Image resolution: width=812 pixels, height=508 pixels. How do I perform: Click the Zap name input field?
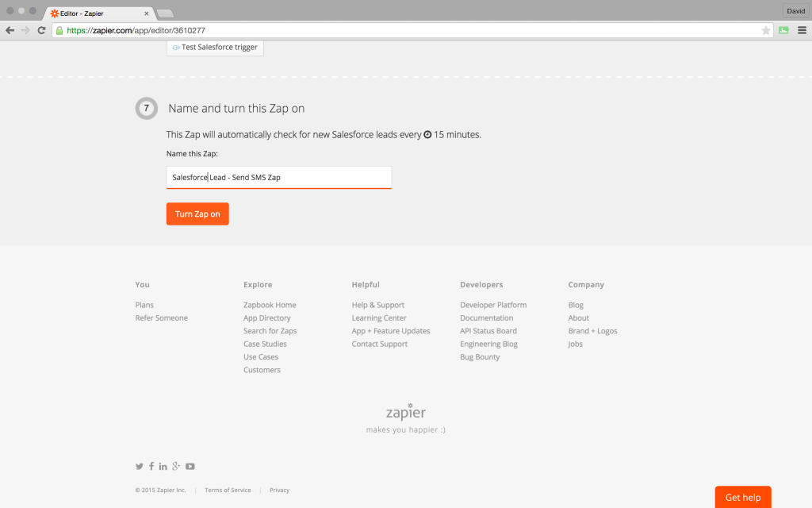pos(278,177)
